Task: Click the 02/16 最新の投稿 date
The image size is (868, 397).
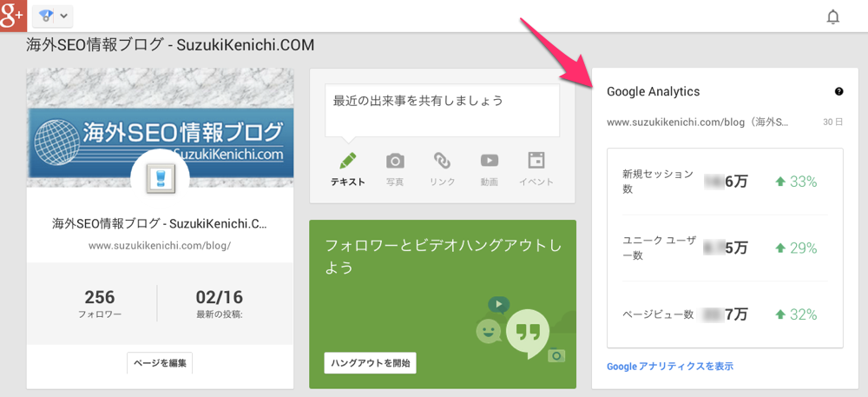Action: pos(220,303)
